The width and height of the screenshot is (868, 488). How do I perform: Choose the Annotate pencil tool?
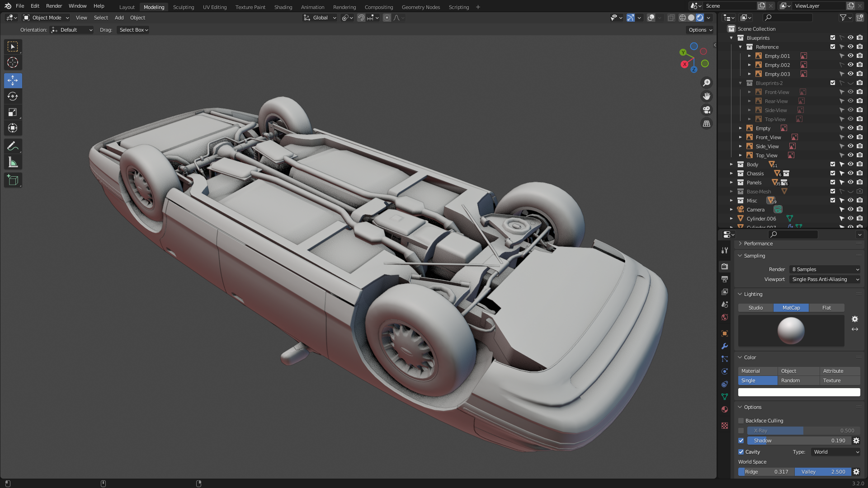pos(13,146)
